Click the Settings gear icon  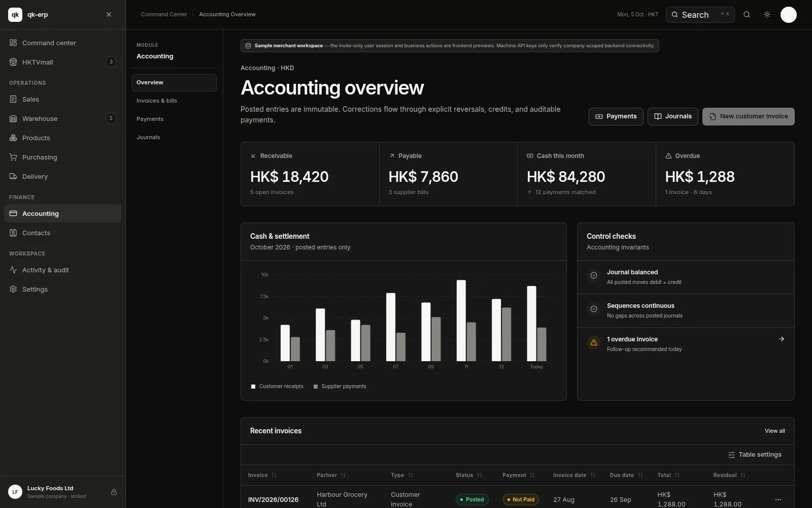[13, 289]
